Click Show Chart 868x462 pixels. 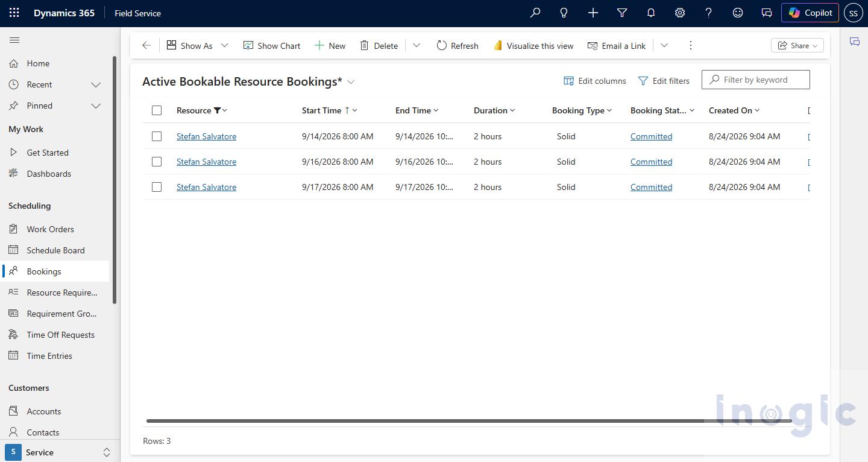[x=271, y=45]
